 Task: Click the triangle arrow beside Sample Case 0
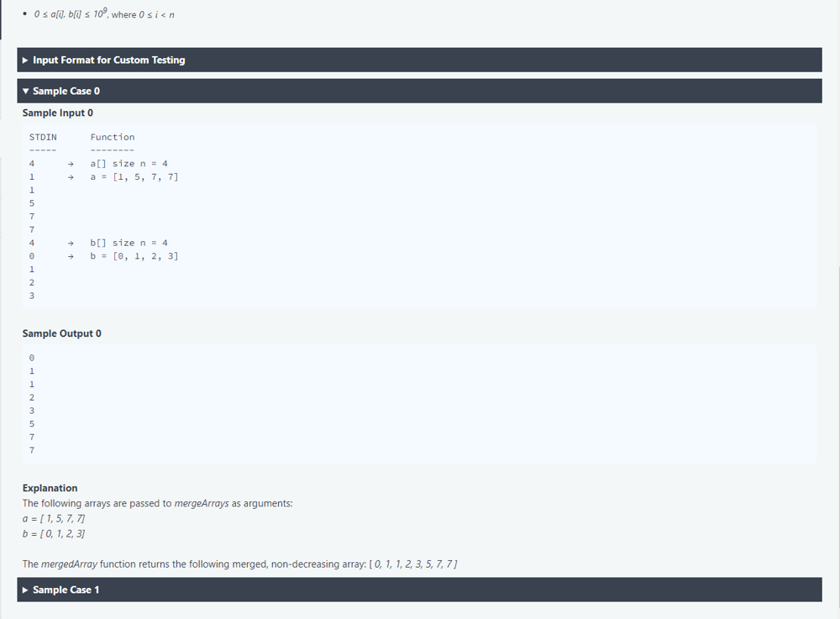pos(26,91)
